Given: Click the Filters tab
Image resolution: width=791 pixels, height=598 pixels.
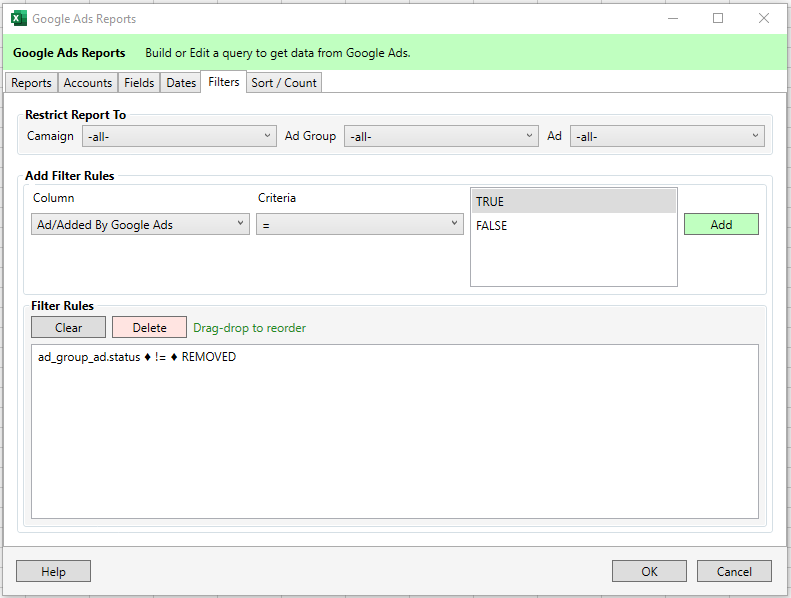Looking at the screenshot, I should pos(223,82).
